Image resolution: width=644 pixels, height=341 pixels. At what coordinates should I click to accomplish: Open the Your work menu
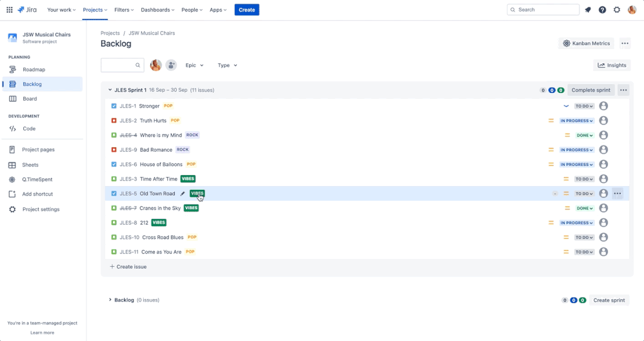61,10
